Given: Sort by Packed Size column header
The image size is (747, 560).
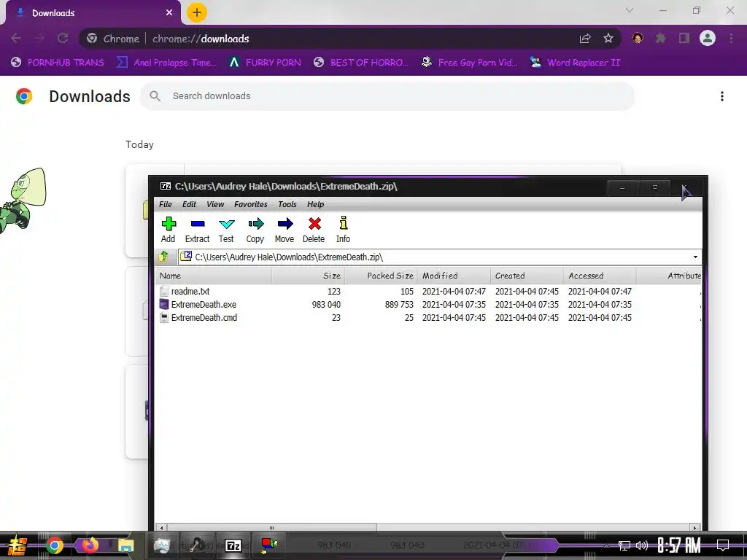Looking at the screenshot, I should coord(381,276).
